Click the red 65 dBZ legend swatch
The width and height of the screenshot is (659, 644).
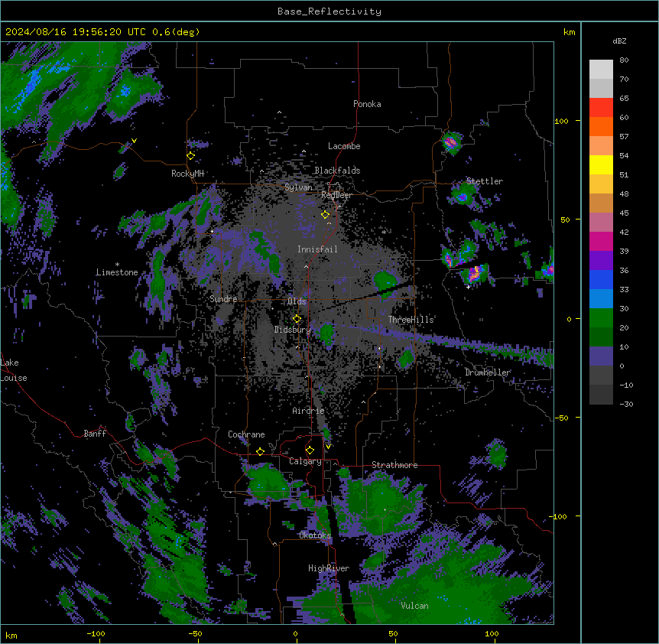pyautogui.click(x=601, y=107)
